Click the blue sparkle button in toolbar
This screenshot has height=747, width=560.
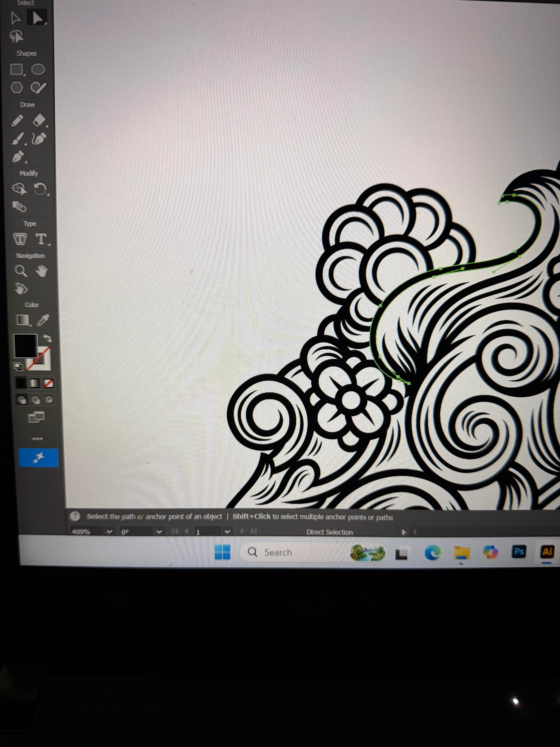[x=38, y=458]
